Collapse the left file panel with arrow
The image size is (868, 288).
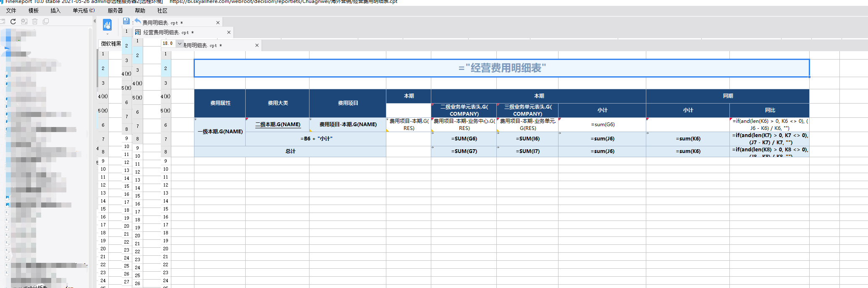coord(94,21)
